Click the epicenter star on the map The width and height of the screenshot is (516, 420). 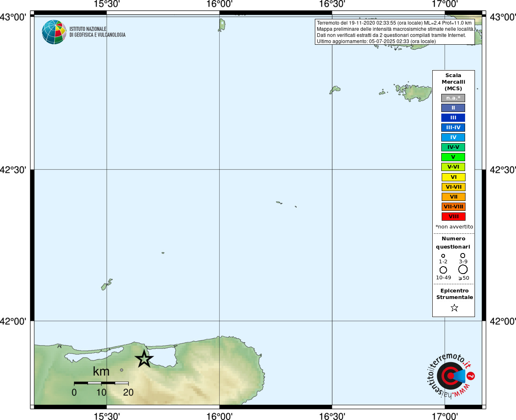pos(144,359)
